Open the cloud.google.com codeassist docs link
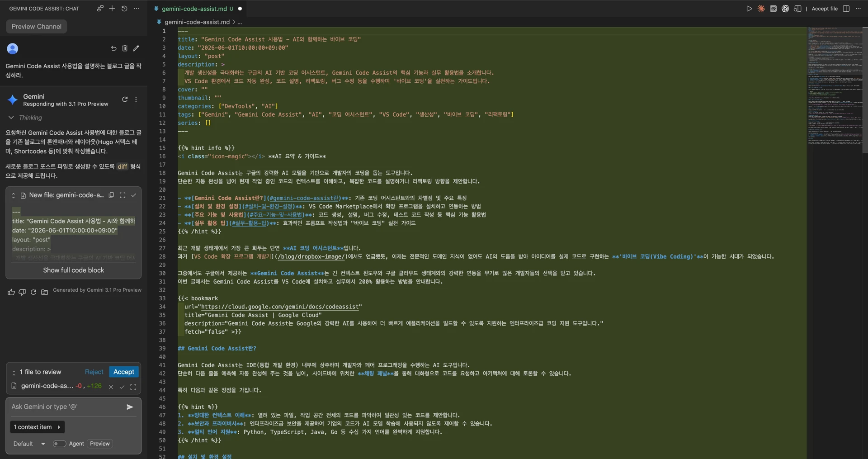This screenshot has height=459, width=868. point(279,307)
